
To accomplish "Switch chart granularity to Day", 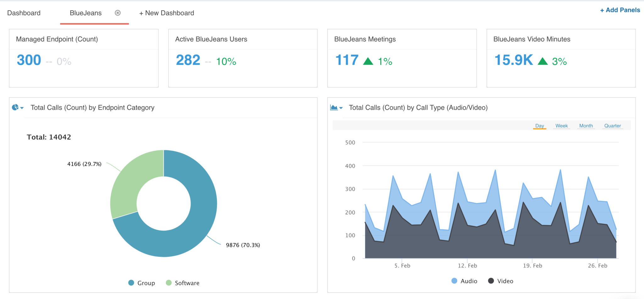I will click(x=540, y=126).
